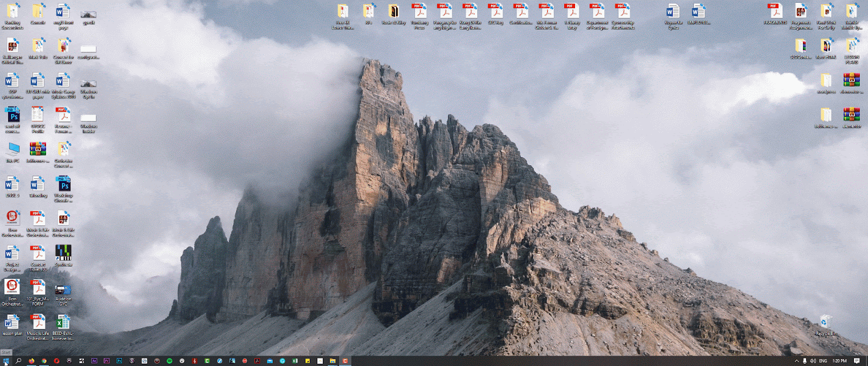Select the Rosie & Kiley folder
This screenshot has height=366, width=868.
(x=394, y=15)
